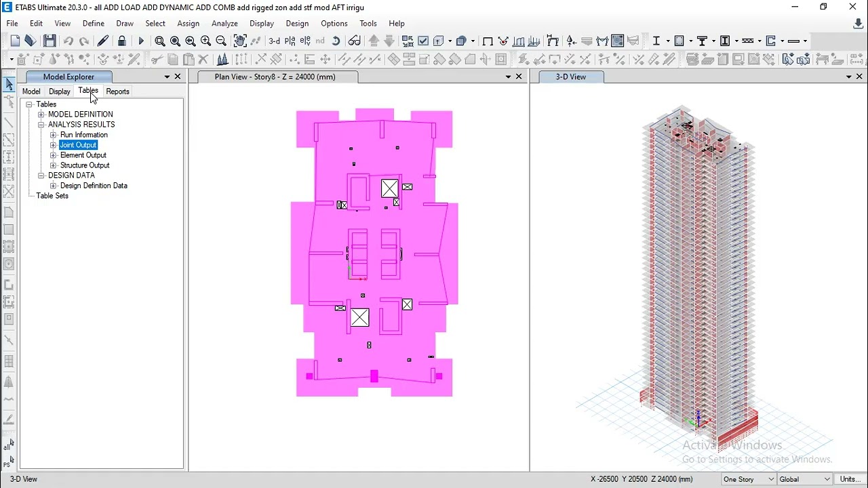Click the download arrow icon at top right

[x=858, y=24]
